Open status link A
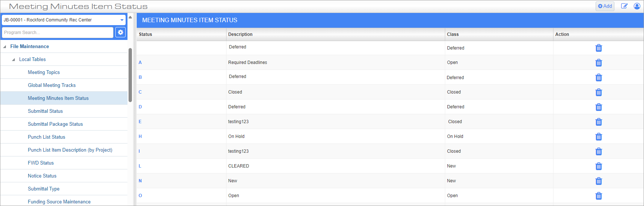Screen dimensions: 644x206 click(x=140, y=63)
